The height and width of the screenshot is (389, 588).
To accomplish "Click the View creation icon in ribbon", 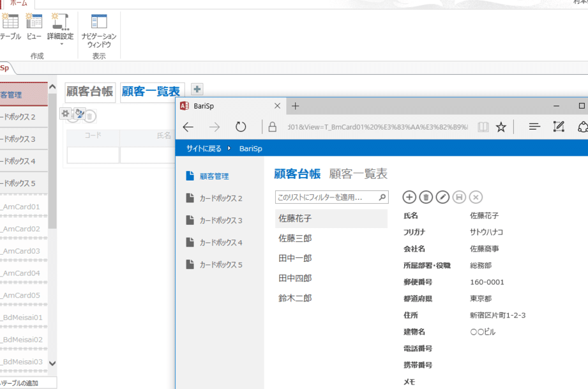I will [34, 27].
